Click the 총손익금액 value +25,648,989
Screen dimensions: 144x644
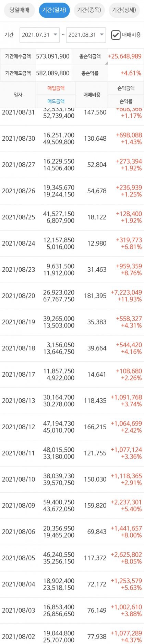pyautogui.click(x=125, y=56)
